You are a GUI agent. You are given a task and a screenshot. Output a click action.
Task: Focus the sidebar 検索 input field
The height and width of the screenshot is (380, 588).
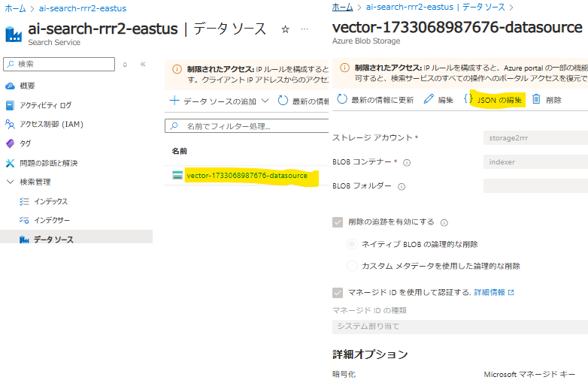click(59, 64)
